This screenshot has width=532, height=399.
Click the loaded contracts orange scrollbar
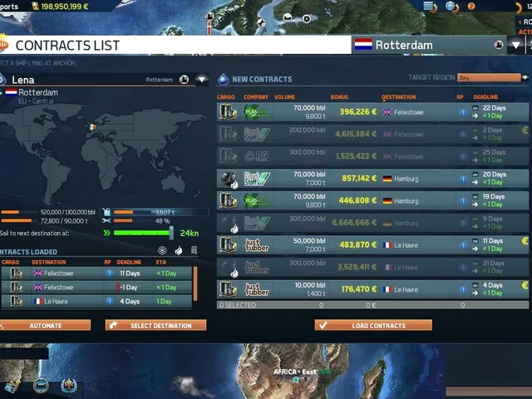point(195,283)
